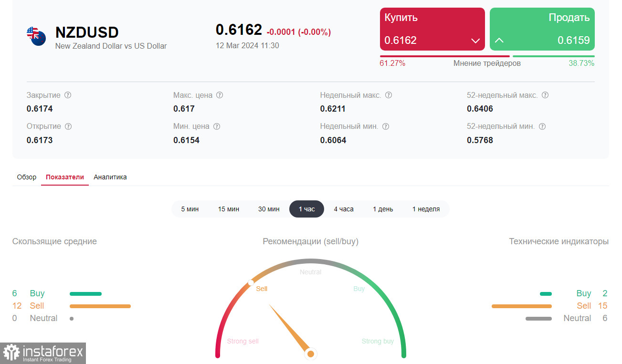Click the current price 0.6162 heading
Screen dimensions: 622x364
coord(239,30)
